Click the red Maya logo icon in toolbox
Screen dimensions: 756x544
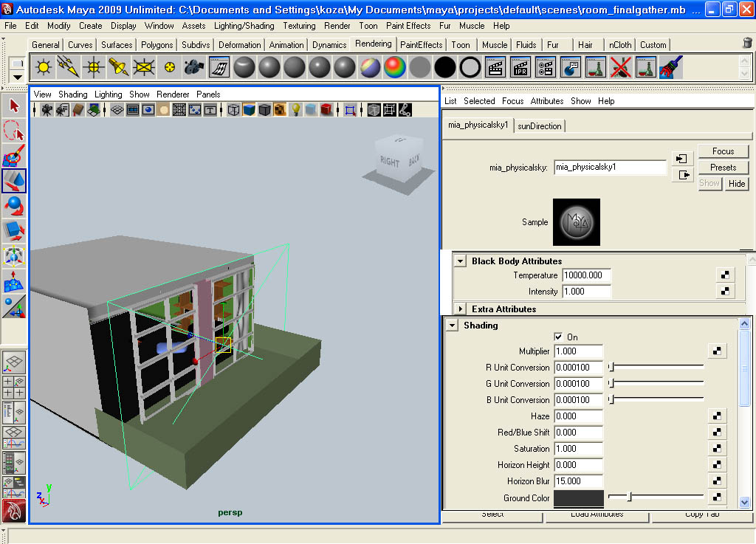pos(14,511)
